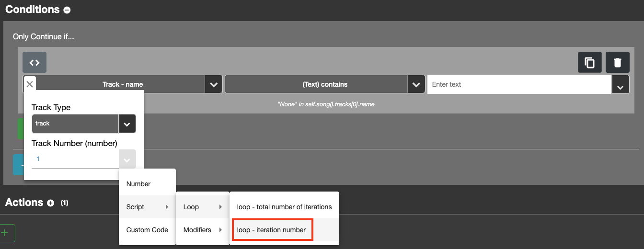Click the Enter text input field
Viewport: 644px width, 249px height.
[x=519, y=84]
